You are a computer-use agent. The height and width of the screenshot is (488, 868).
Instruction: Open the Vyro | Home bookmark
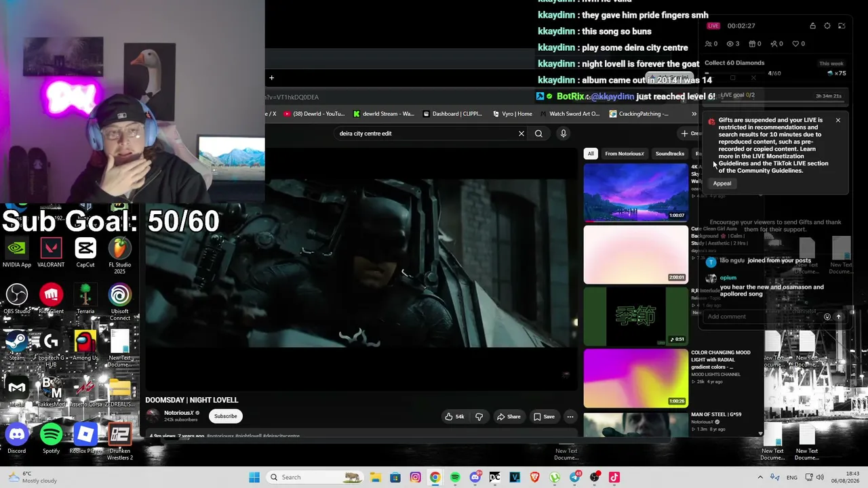(511, 114)
